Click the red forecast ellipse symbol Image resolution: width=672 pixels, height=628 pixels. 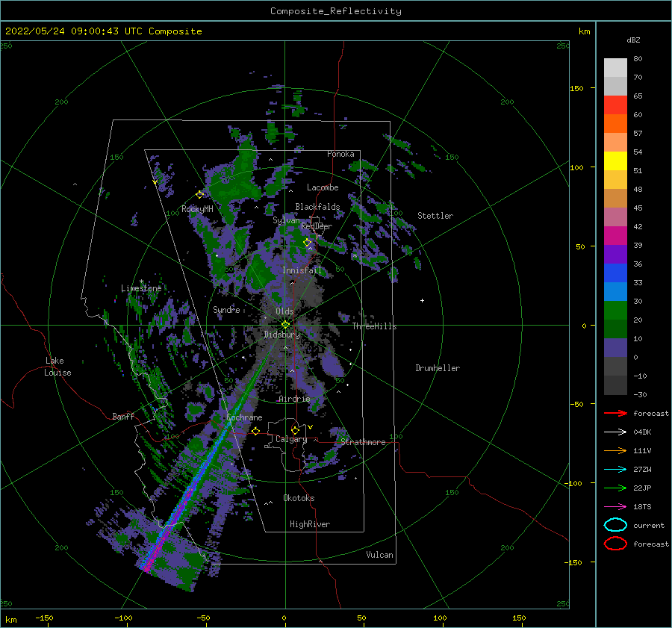615,544
